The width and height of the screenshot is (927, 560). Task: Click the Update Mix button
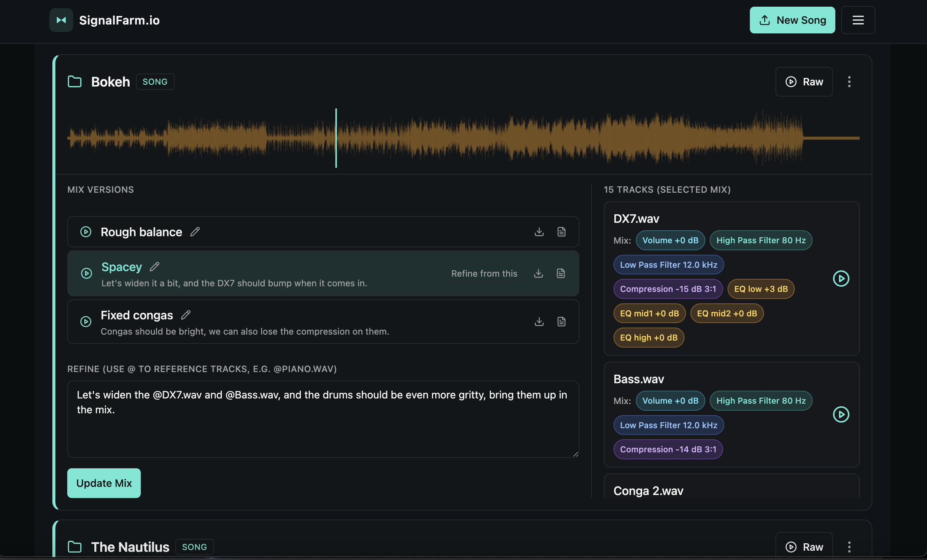point(104,483)
